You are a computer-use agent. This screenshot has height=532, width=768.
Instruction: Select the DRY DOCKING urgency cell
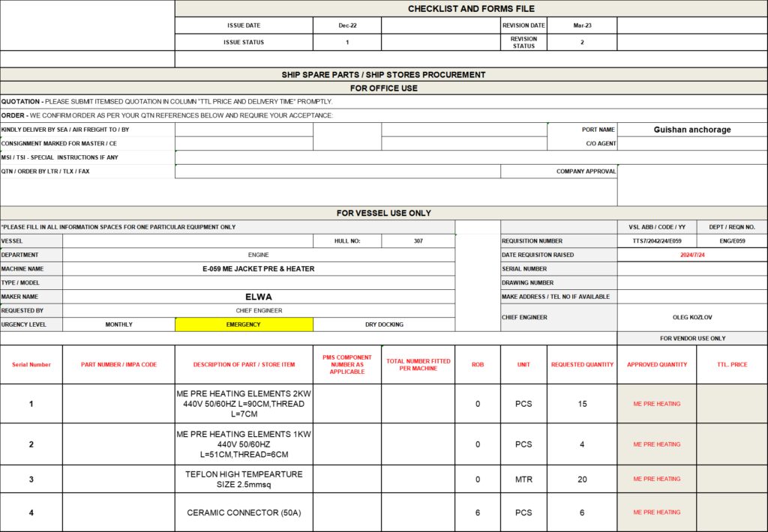pyautogui.click(x=383, y=324)
